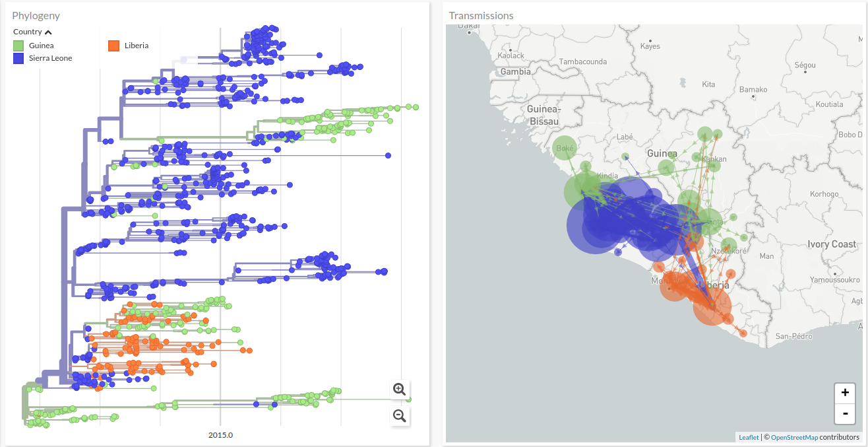Click the green Guinea legend swatch
868x447 pixels.
pyautogui.click(x=19, y=46)
